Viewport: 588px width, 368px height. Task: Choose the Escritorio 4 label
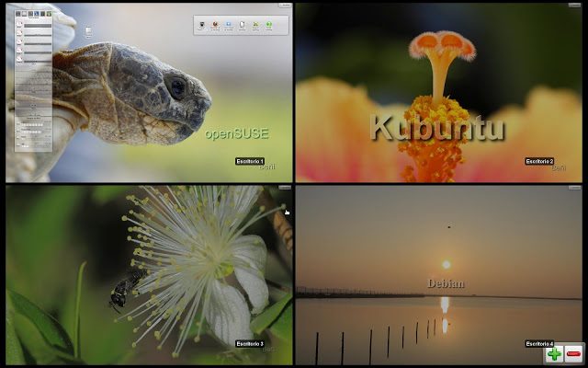tap(539, 343)
